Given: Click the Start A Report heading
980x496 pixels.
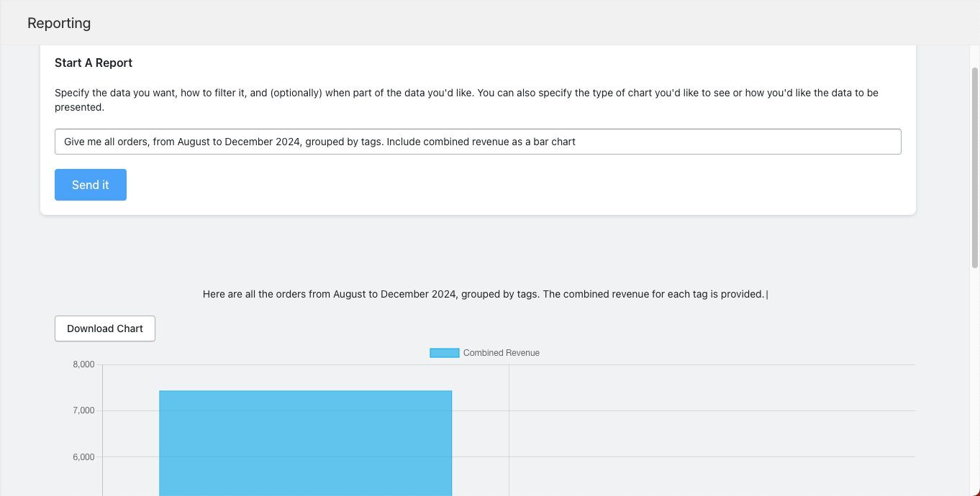Looking at the screenshot, I should pos(94,63).
